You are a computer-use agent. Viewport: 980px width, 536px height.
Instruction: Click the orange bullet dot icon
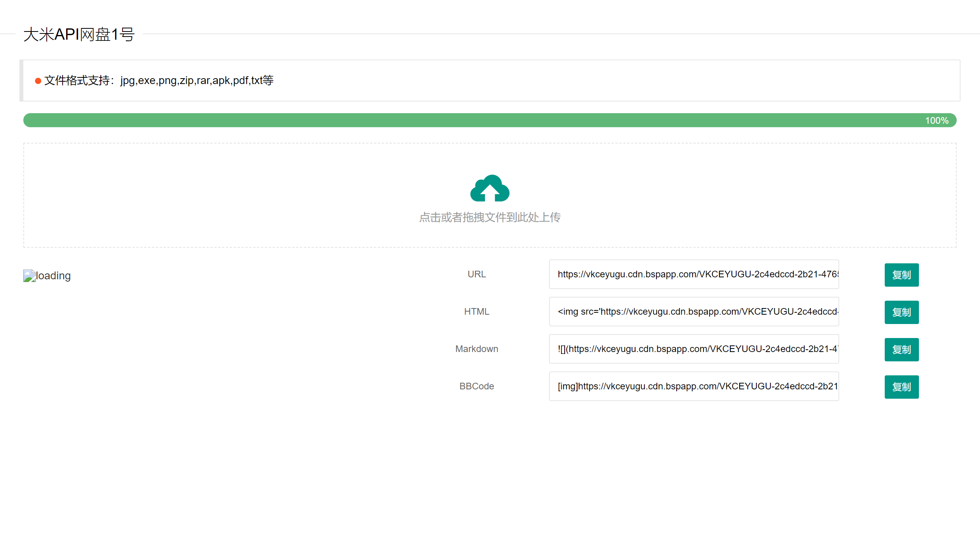point(38,81)
